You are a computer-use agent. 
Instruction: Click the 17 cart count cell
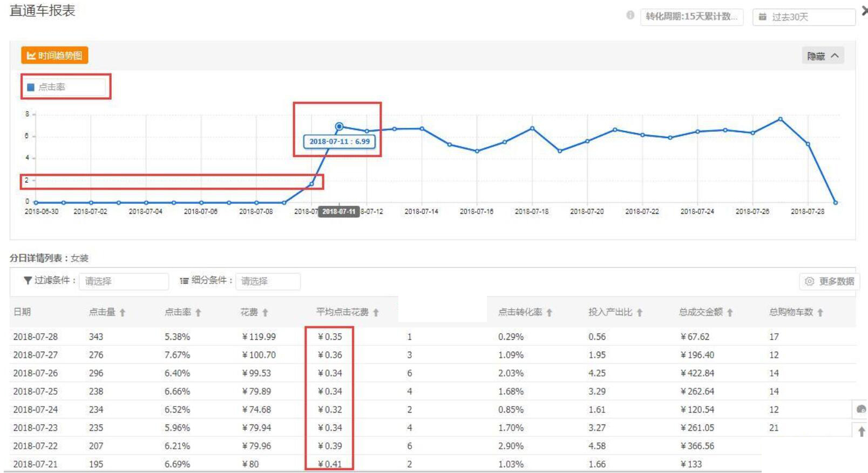coord(774,337)
